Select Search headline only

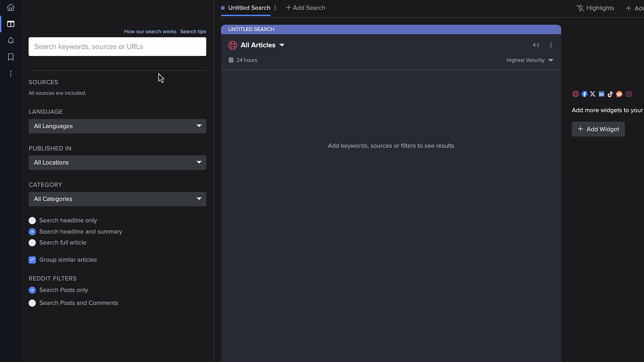pyautogui.click(x=32, y=221)
